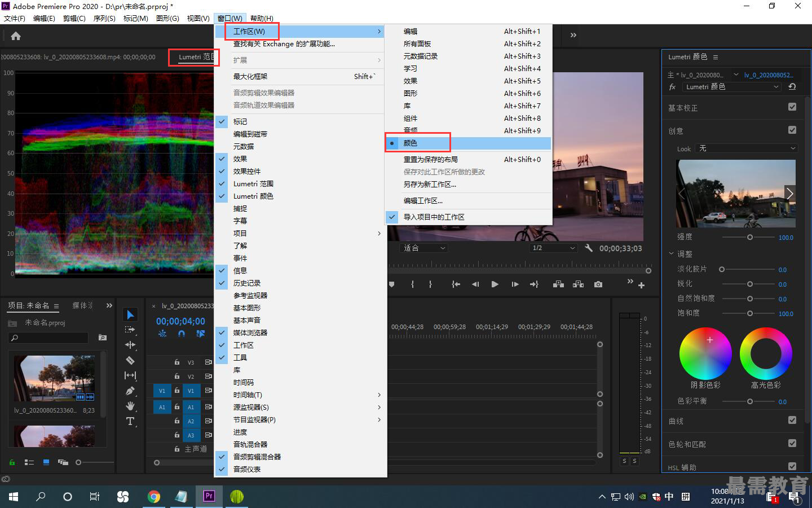
Task: Select the Pen tool
Action: click(x=130, y=391)
